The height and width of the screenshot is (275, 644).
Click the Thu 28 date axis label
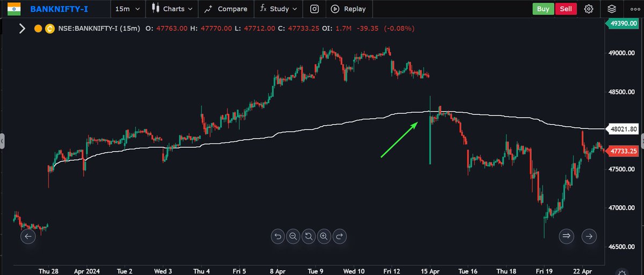coord(48,271)
